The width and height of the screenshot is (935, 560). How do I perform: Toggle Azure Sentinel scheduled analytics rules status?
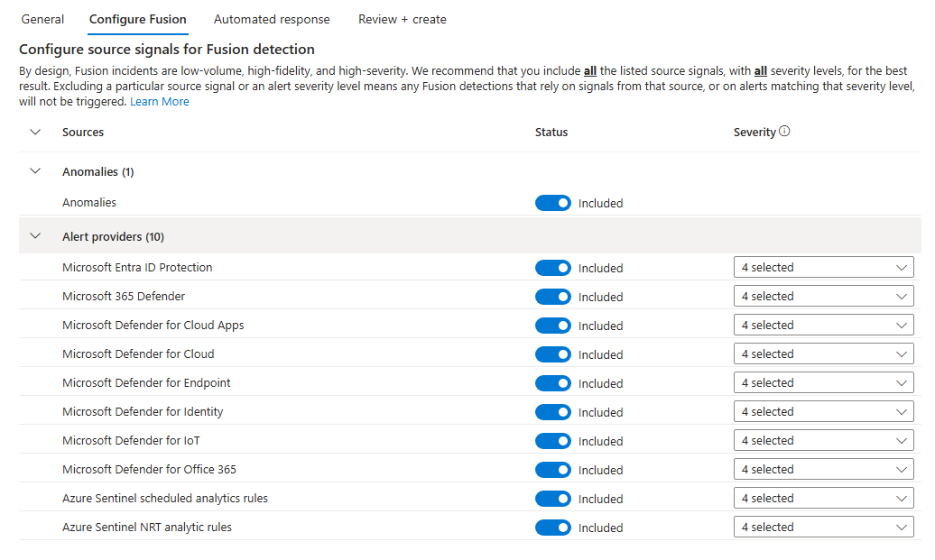[x=552, y=499]
